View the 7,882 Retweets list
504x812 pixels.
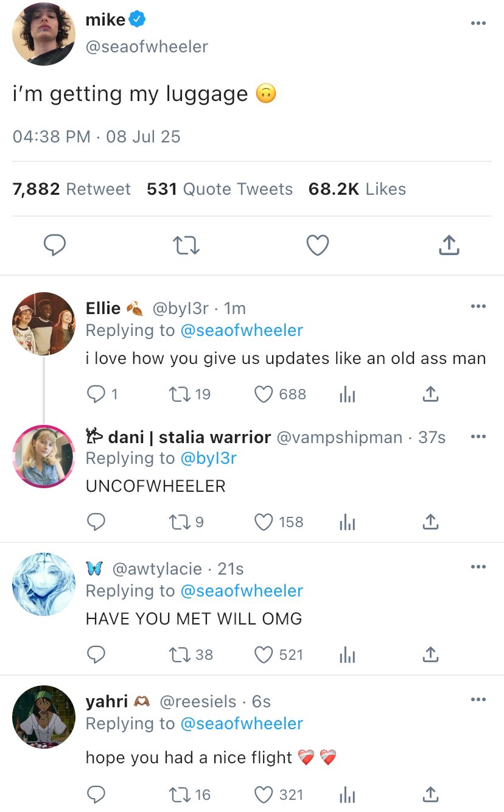click(72, 189)
